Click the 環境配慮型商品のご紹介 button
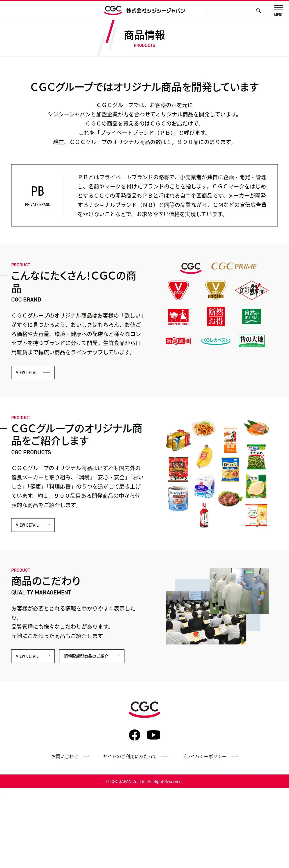The width and height of the screenshot is (289, 868). (x=92, y=656)
